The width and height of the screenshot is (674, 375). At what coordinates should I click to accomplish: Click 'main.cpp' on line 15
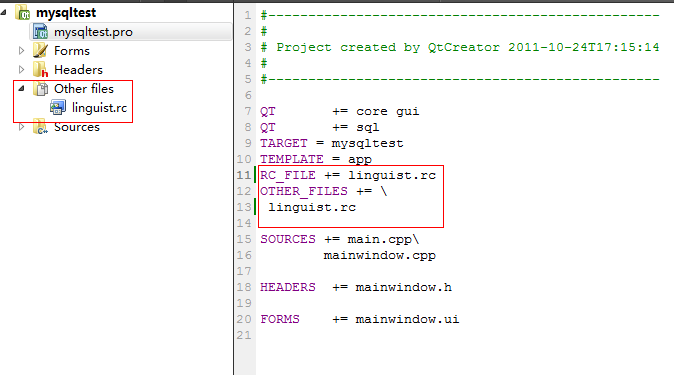(380, 240)
